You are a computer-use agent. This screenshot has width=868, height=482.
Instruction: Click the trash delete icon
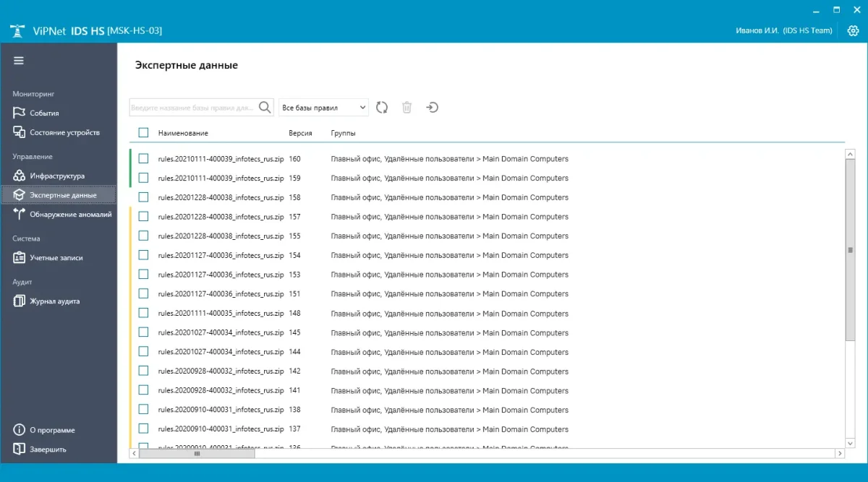[407, 107]
